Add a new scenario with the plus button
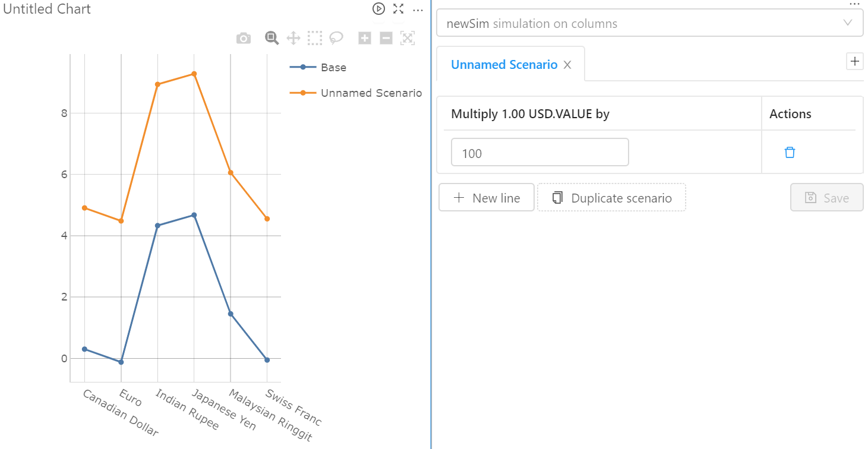 [x=855, y=61]
